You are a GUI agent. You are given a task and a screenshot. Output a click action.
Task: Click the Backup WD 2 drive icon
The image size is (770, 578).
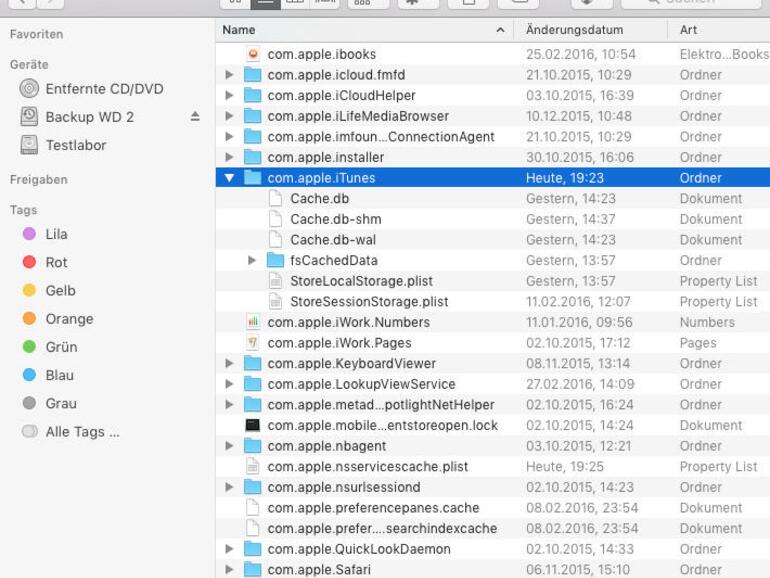click(x=29, y=116)
